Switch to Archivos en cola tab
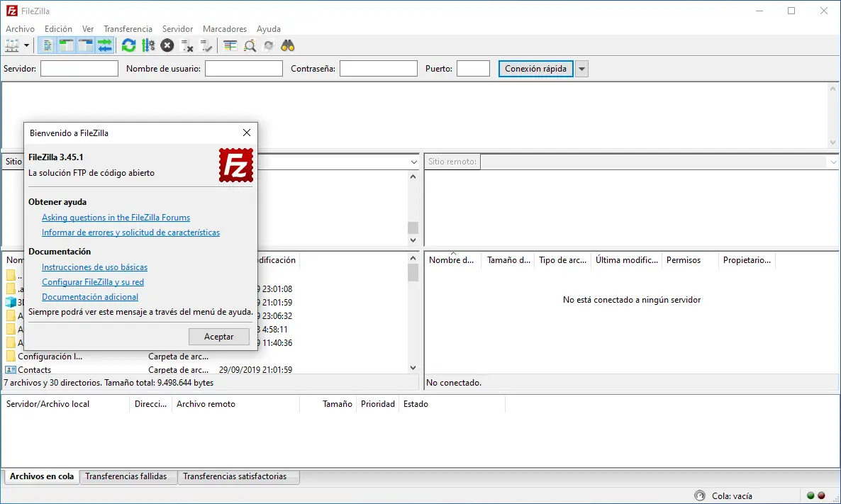841x504 pixels. coord(42,476)
